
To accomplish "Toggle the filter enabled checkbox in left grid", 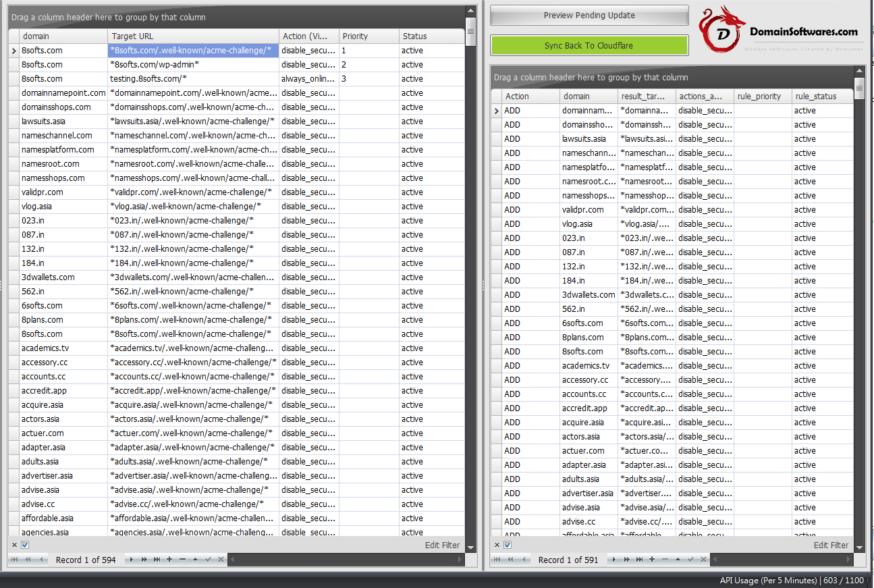I will tap(25, 545).
